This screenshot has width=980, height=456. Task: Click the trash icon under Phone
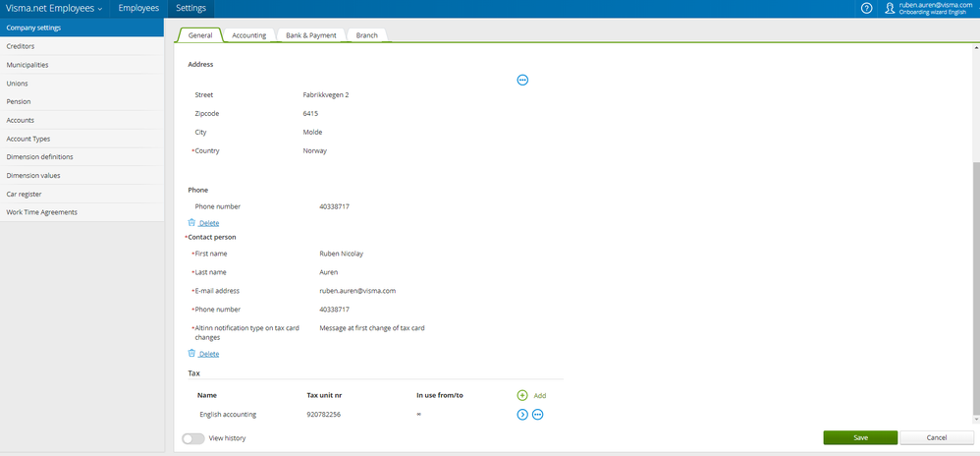(x=191, y=222)
